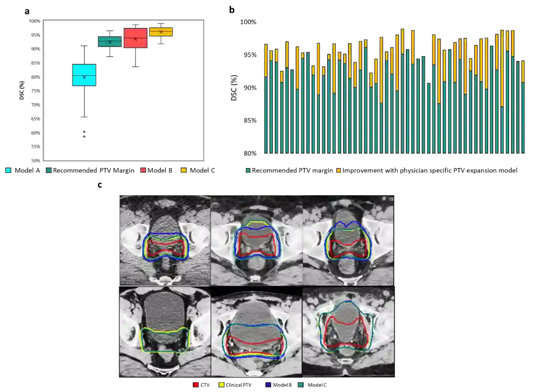Select "Recommended PTV margin" label under the bar chart
Screen dimensions: 534x392
pyautogui.click(x=292, y=171)
